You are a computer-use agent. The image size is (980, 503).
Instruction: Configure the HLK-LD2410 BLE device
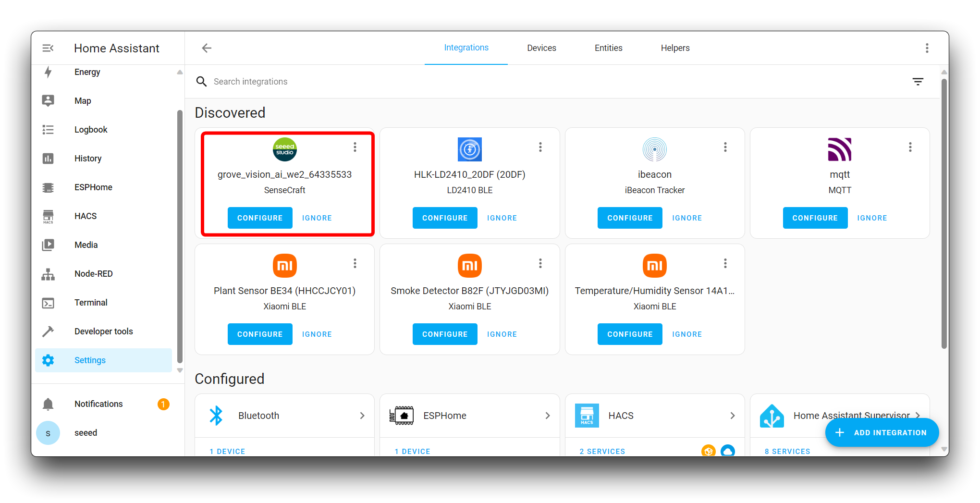point(445,218)
